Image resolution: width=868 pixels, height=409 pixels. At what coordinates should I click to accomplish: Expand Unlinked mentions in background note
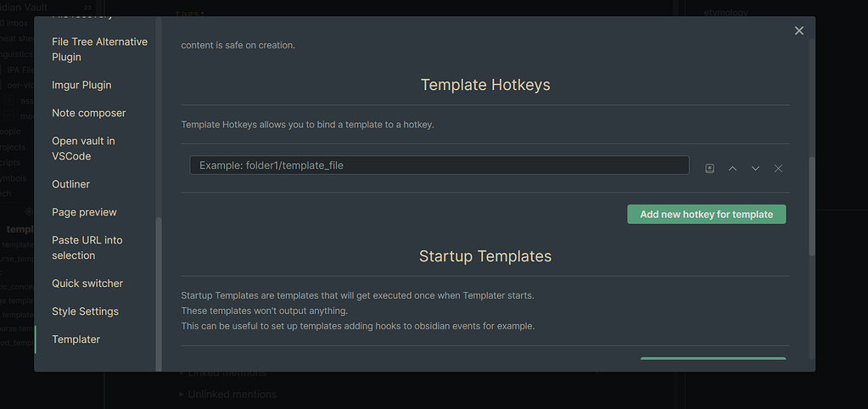tap(181, 395)
